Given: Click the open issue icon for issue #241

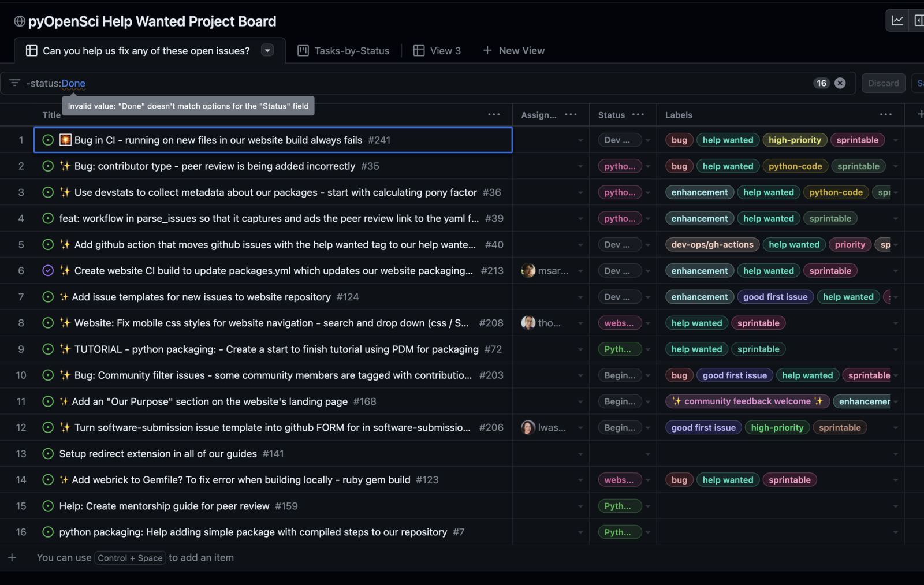Looking at the screenshot, I should [49, 140].
